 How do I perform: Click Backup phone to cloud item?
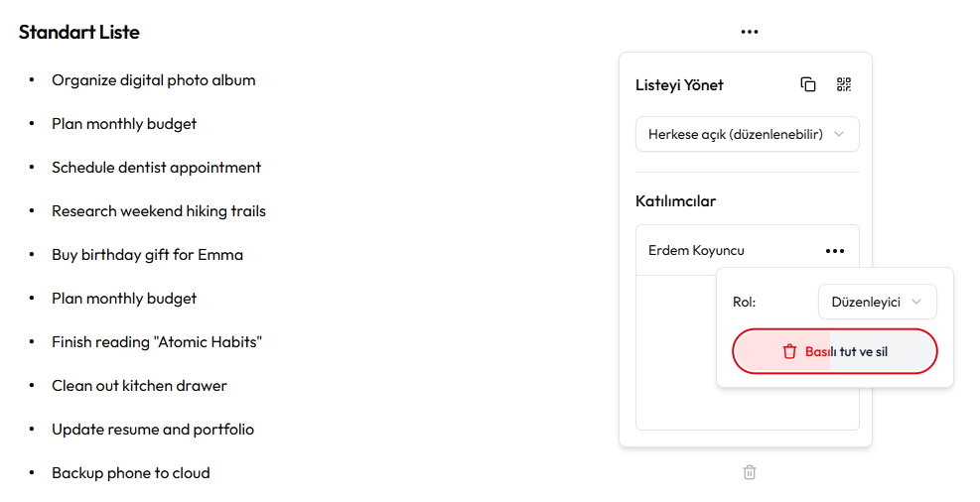pos(131,473)
